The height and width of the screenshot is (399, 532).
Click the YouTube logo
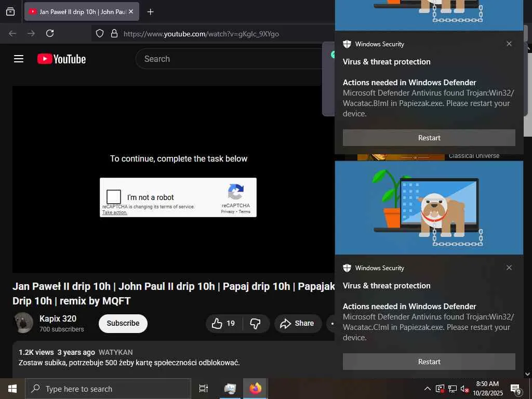[x=61, y=59]
